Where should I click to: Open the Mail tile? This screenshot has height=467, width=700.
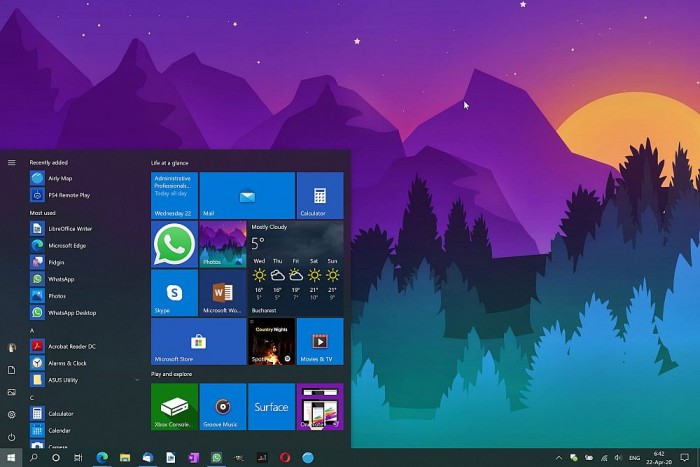click(x=247, y=195)
